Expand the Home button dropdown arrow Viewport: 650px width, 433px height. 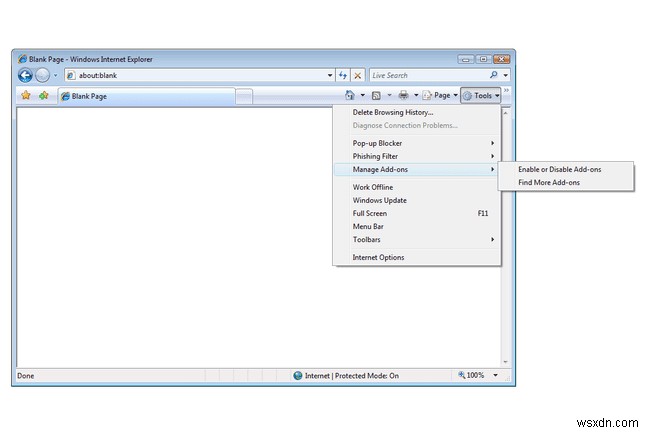tap(363, 96)
